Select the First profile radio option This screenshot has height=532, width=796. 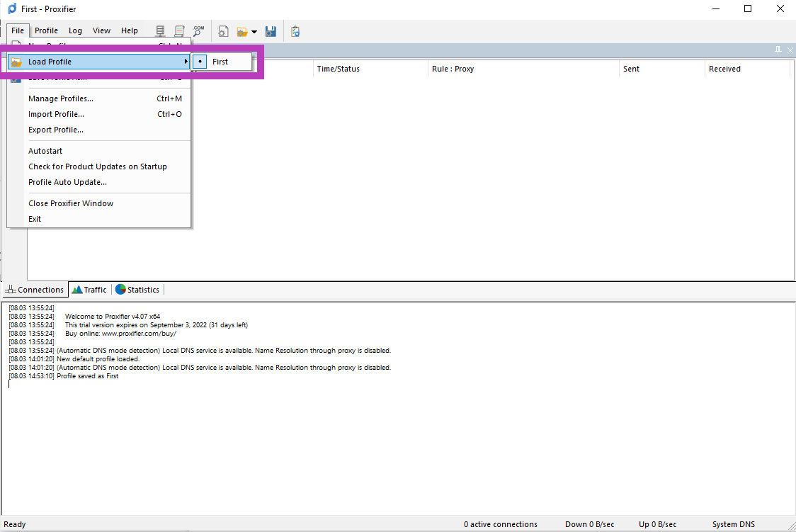tap(220, 62)
